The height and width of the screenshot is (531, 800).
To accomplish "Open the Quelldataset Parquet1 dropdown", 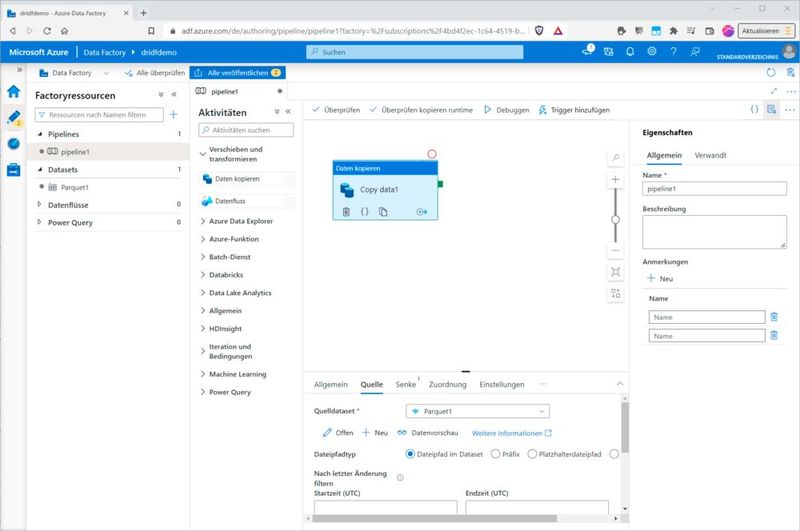I will click(478, 411).
